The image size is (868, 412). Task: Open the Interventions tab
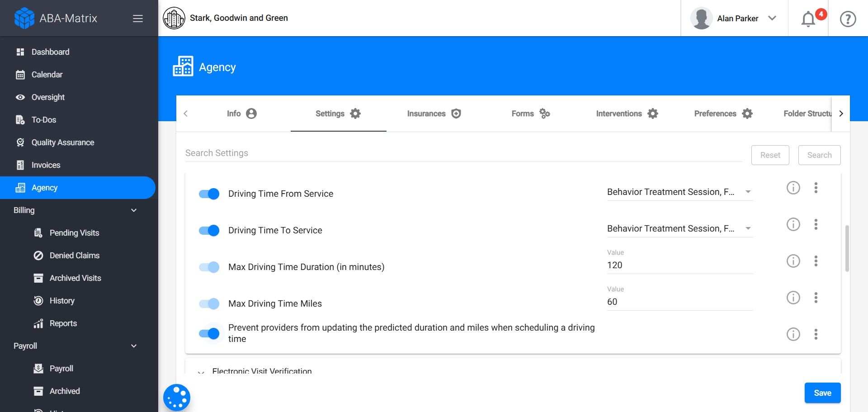coord(627,114)
